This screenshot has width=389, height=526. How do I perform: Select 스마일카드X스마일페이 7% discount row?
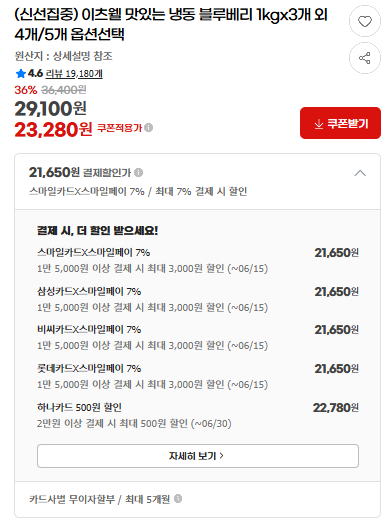198,260
